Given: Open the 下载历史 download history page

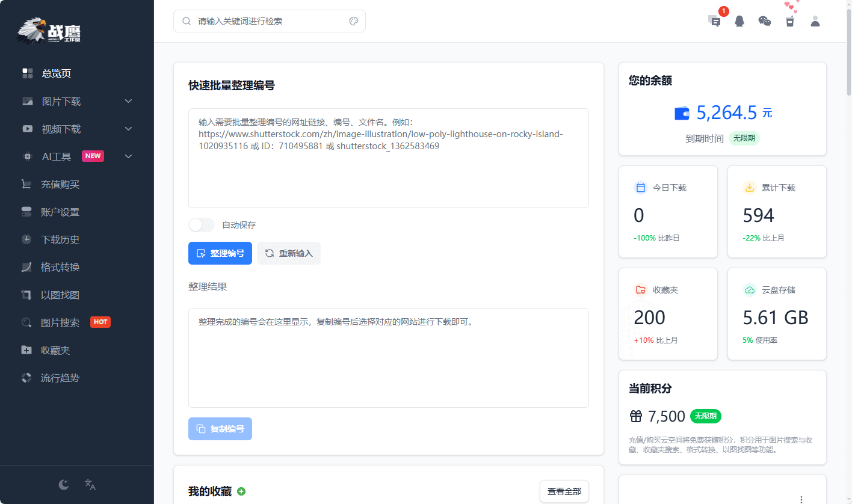Looking at the screenshot, I should pos(55,239).
